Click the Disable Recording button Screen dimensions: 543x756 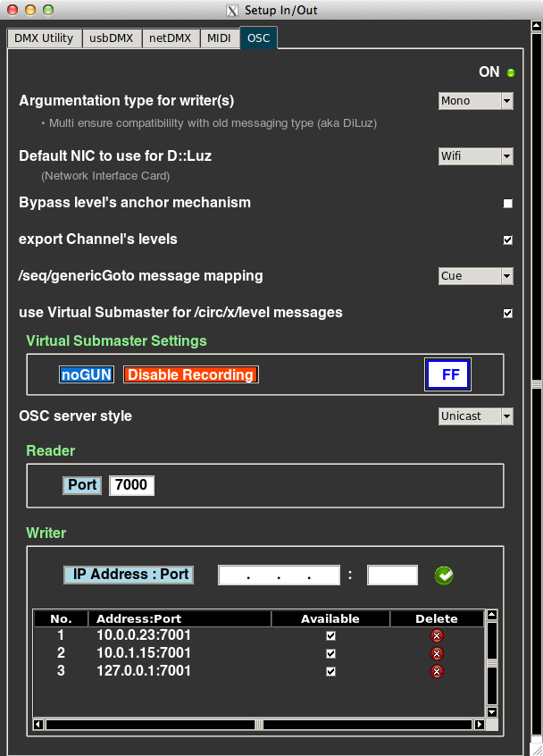(191, 375)
